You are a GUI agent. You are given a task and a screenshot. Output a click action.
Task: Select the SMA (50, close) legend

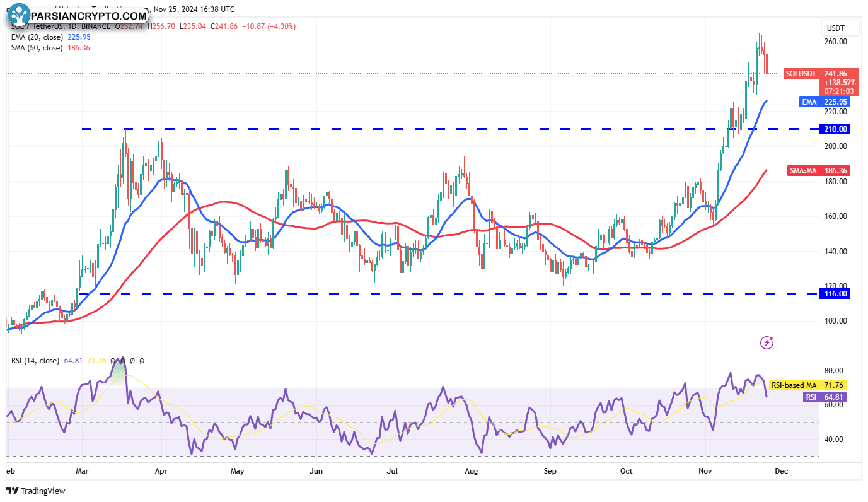(x=37, y=48)
